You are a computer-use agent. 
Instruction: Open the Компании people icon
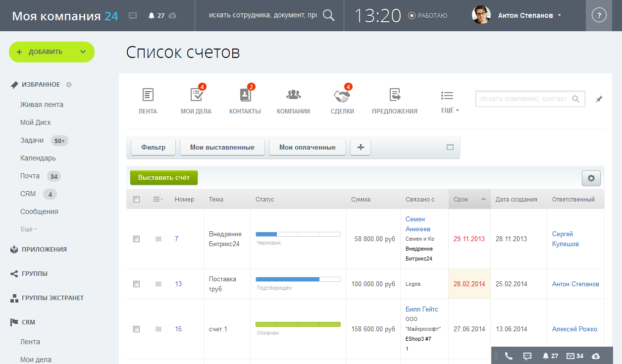pos(293,95)
